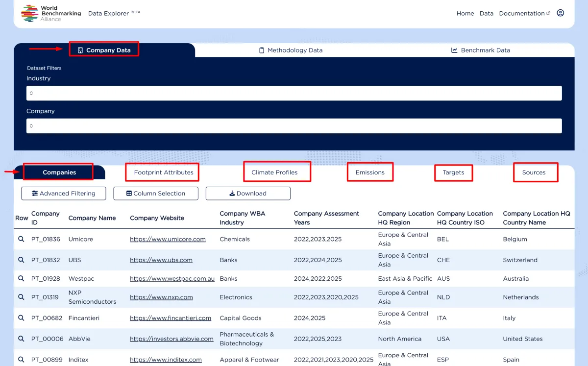
Task: Open Advanced Filtering options
Action: click(64, 194)
